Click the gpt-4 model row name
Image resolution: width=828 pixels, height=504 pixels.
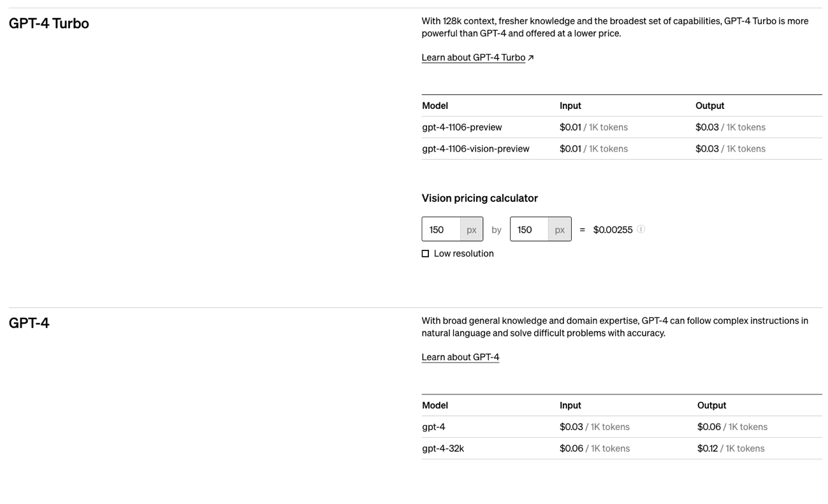click(x=433, y=427)
